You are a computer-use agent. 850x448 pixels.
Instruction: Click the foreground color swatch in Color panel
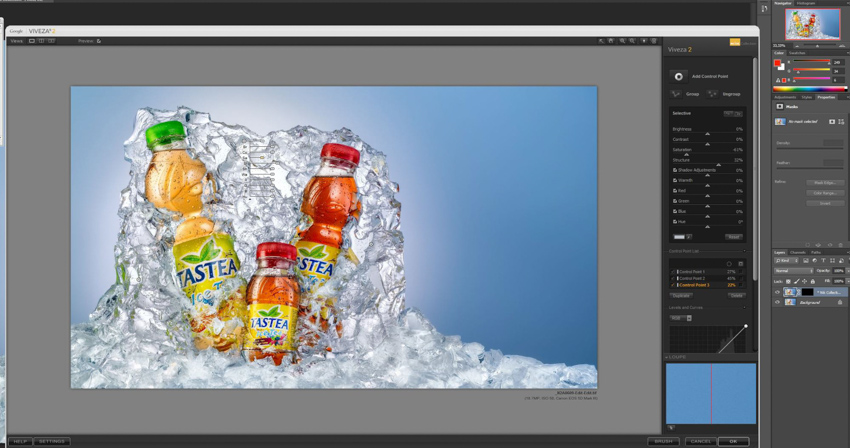click(x=777, y=63)
